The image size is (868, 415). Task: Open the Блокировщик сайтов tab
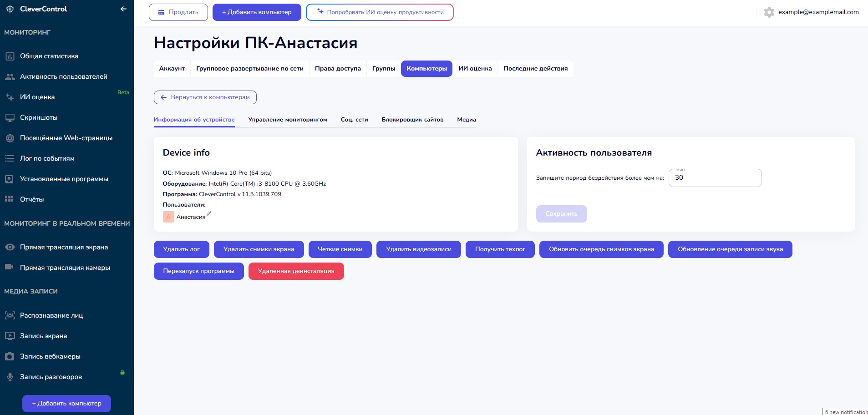[412, 120]
